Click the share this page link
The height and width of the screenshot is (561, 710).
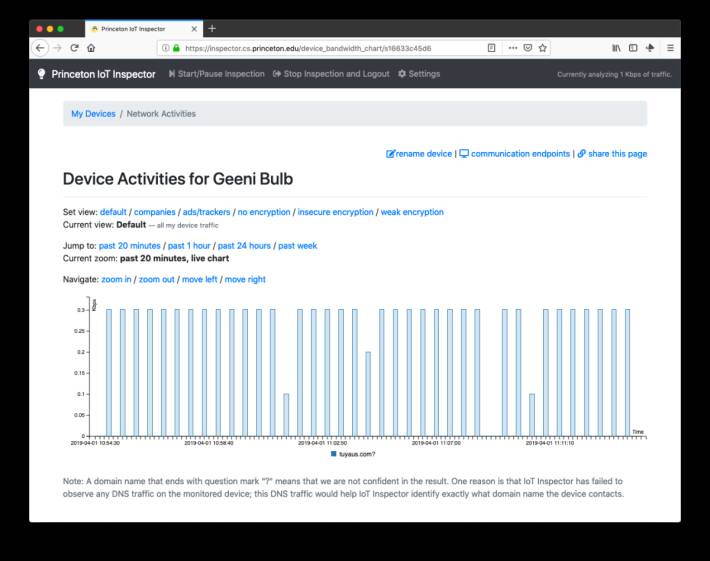(x=612, y=154)
